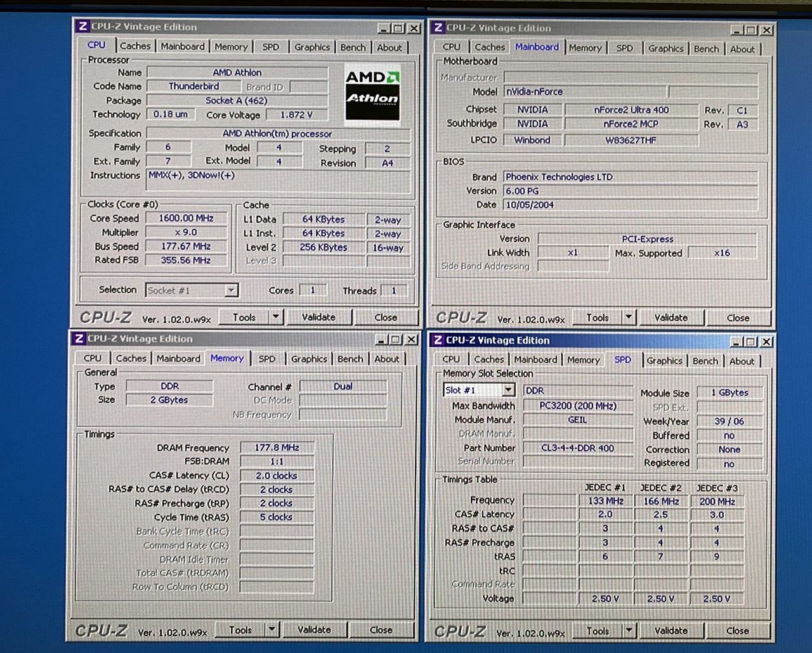Viewport: 812px width, 653px height.
Task: Expand the Slot #1 memory slot dropdown
Action: (508, 390)
